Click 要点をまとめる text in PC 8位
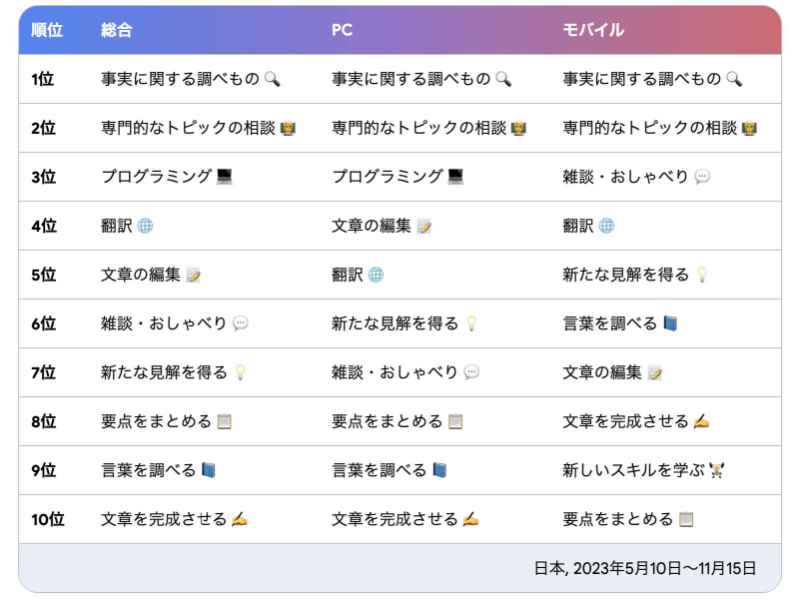This screenshot has height=600, width=800. [387, 421]
